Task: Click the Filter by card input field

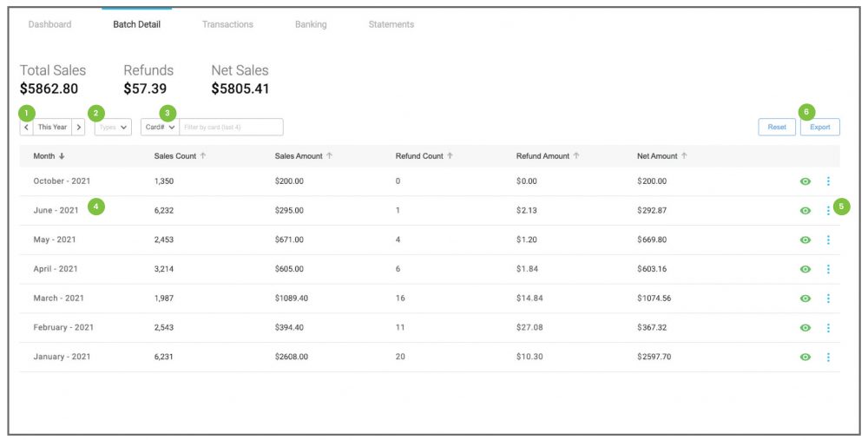Action: (x=231, y=127)
